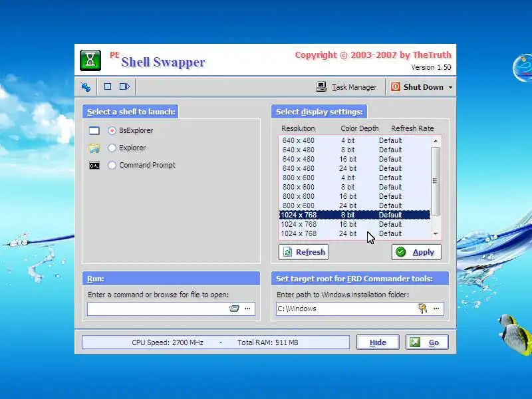
Task: Select 1024 x 768 24 bit display mode
Action: (354, 233)
